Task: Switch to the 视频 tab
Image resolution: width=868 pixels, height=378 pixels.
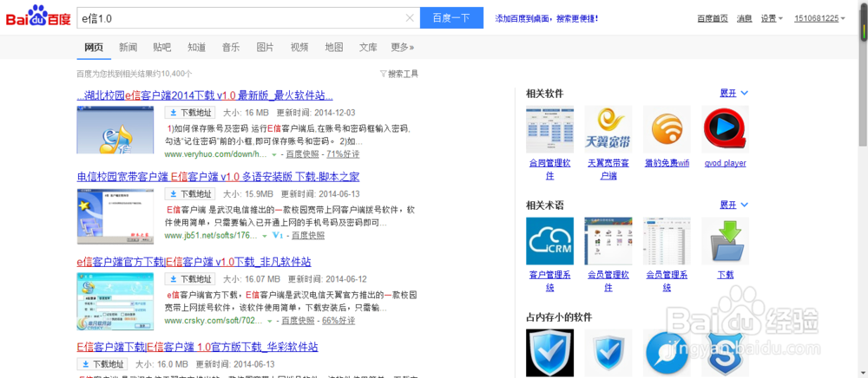Action: (x=299, y=47)
